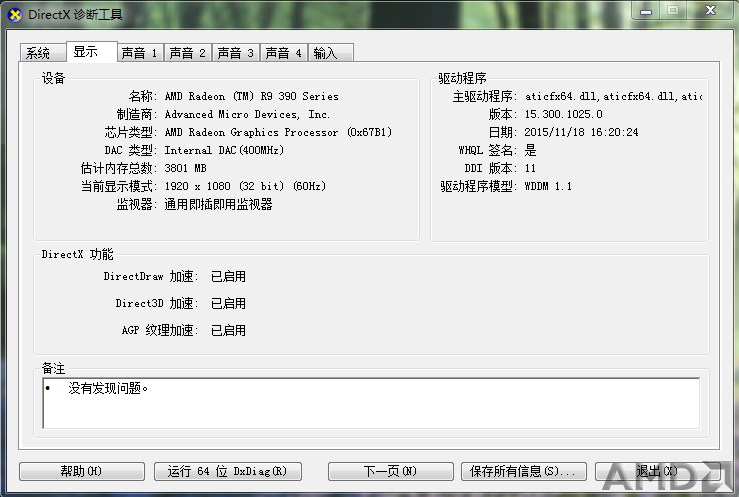Click Internal DAC(400MHz) value

[x=224, y=150]
